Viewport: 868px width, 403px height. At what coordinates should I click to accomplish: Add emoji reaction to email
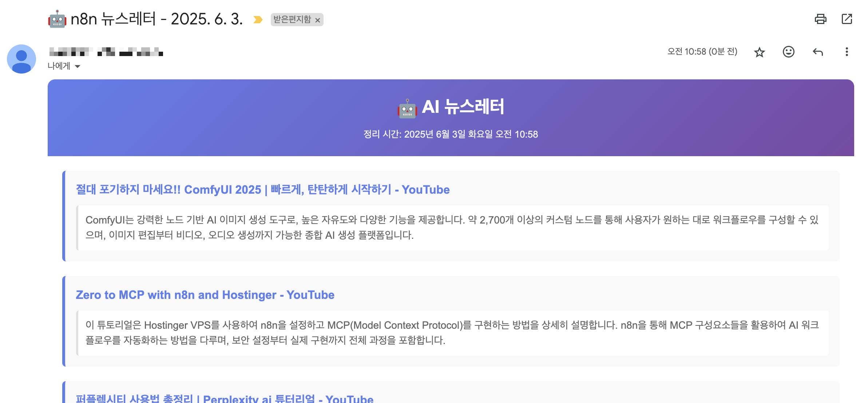(788, 52)
